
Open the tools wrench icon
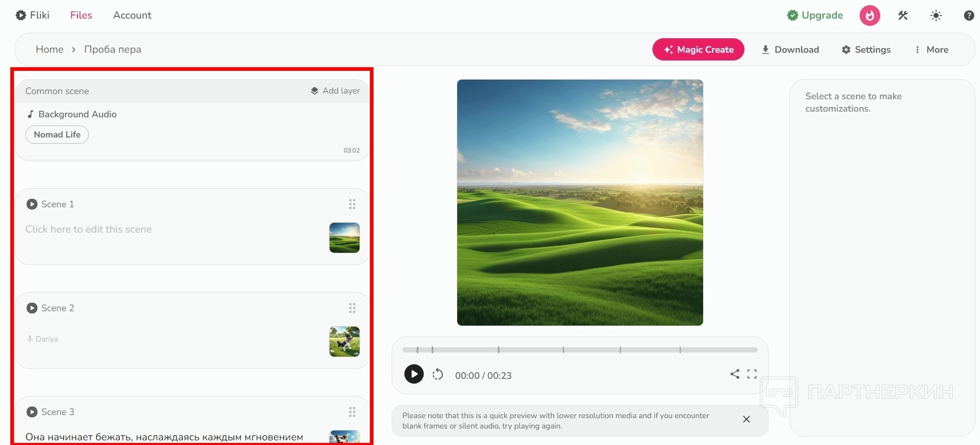[903, 16]
